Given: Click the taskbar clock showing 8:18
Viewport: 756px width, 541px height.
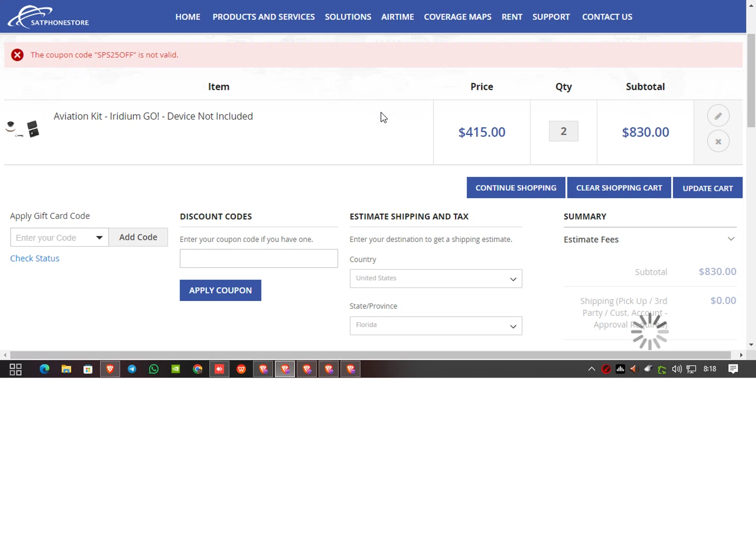Looking at the screenshot, I should pos(710,369).
